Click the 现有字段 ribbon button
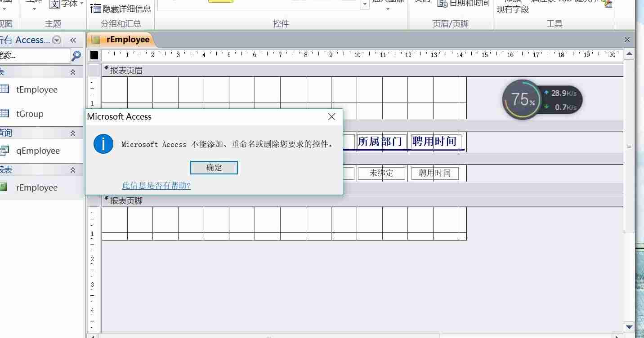Image resolution: width=644 pixels, height=338 pixels. click(513, 9)
